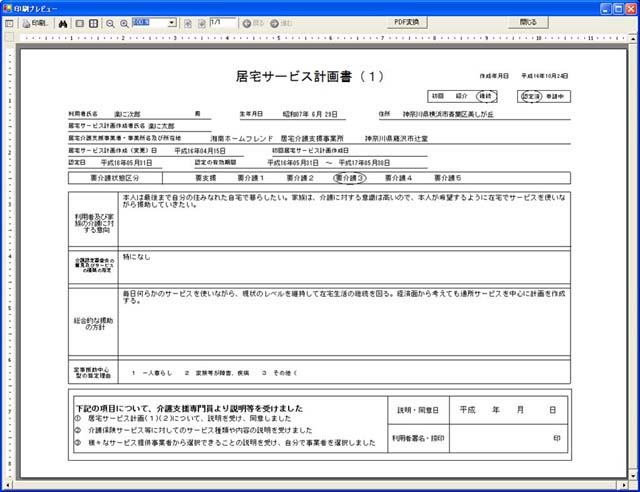Click the 湘南ホームフレンド office name
Screen dimensions: 640x492
(x=242, y=139)
